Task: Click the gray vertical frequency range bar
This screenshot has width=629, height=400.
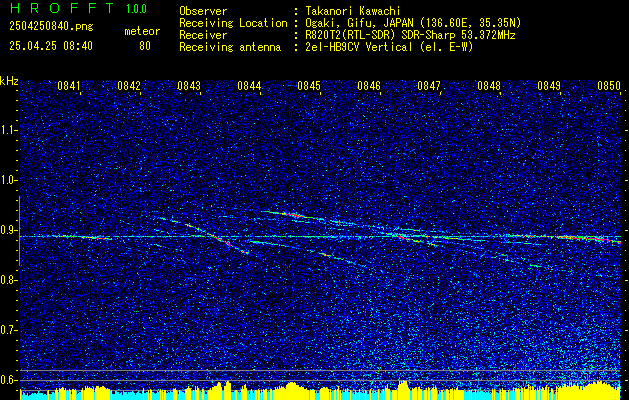Action: [x=19, y=231]
